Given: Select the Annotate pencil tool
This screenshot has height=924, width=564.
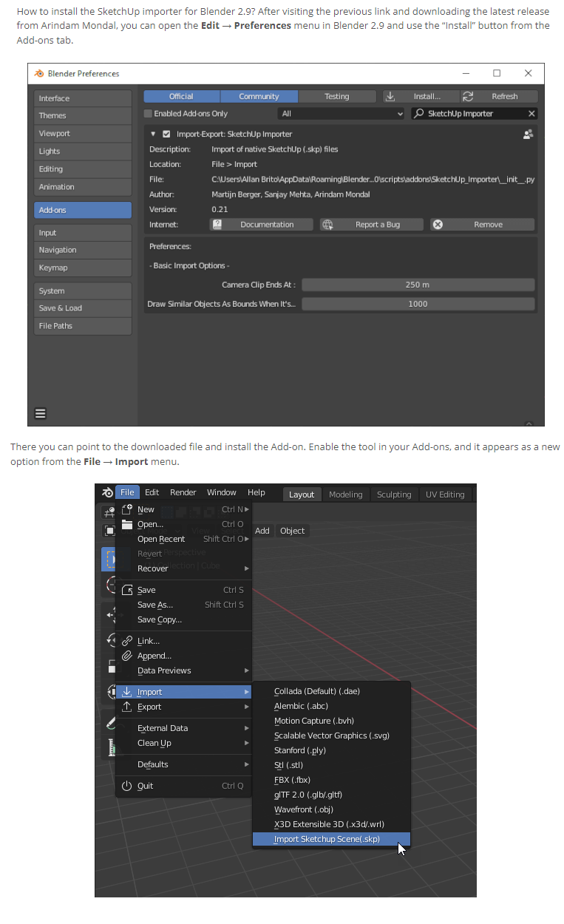Looking at the screenshot, I should tap(109, 722).
